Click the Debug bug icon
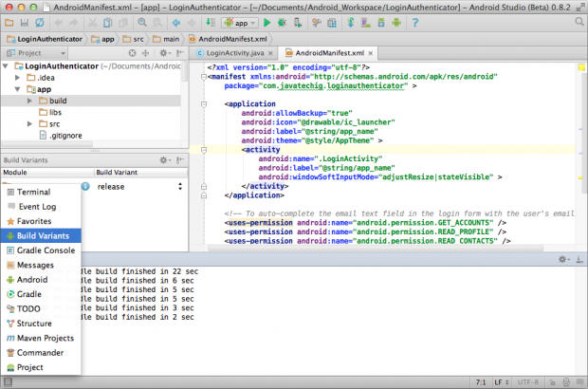 click(x=282, y=23)
